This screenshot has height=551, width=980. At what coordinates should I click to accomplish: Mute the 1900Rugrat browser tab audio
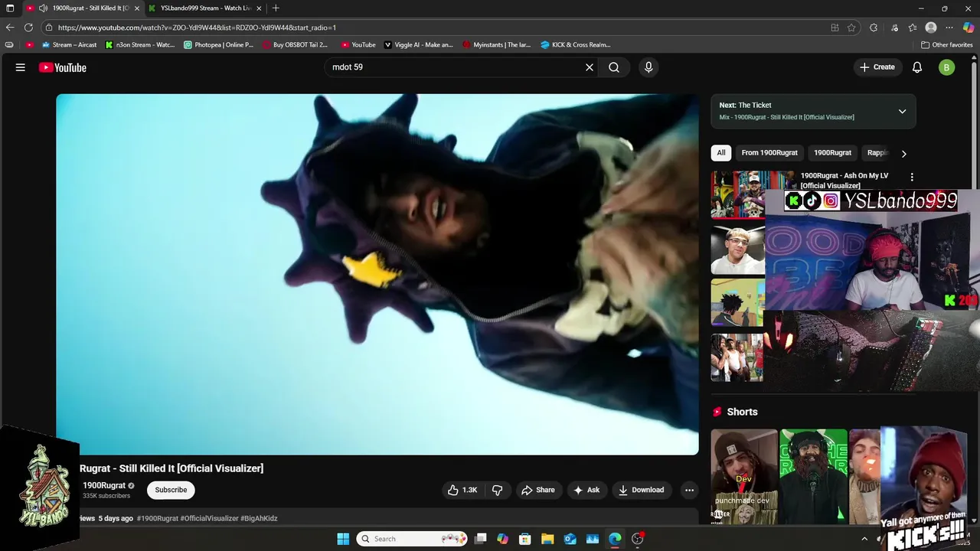[43, 8]
